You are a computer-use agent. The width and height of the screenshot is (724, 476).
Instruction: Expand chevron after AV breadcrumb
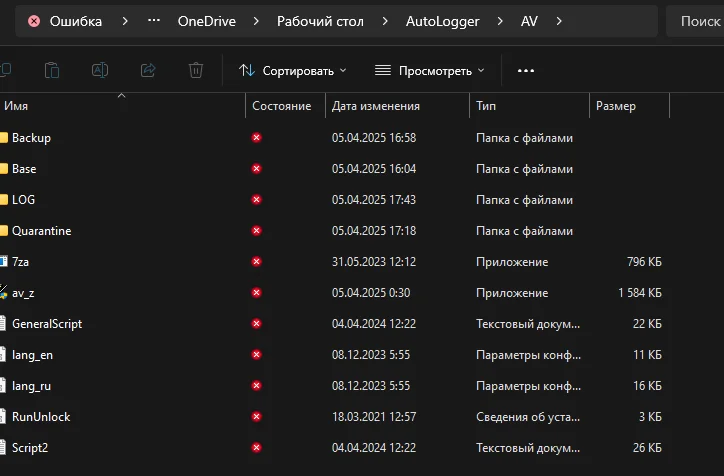(x=559, y=21)
